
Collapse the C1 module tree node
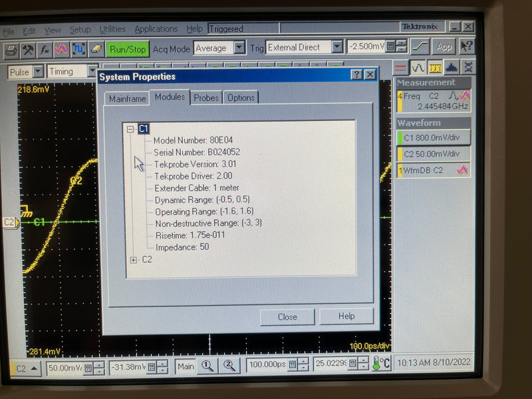coord(130,129)
